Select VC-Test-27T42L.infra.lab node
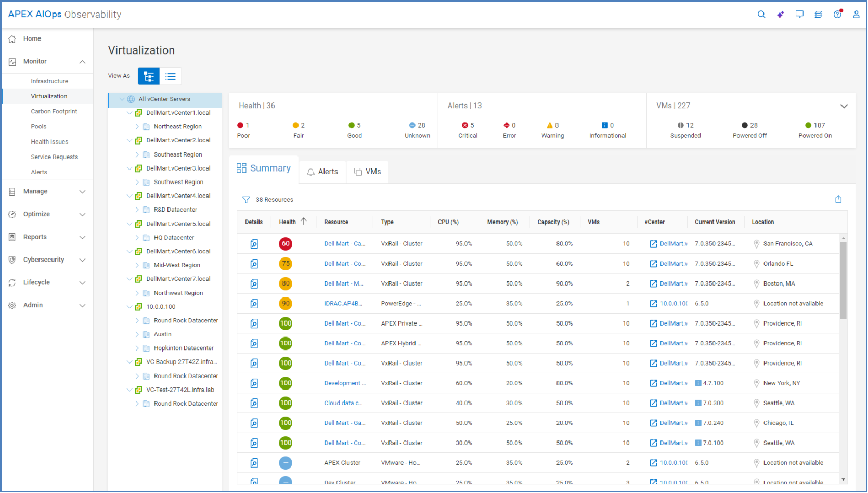The width and height of the screenshot is (868, 493). coord(180,390)
